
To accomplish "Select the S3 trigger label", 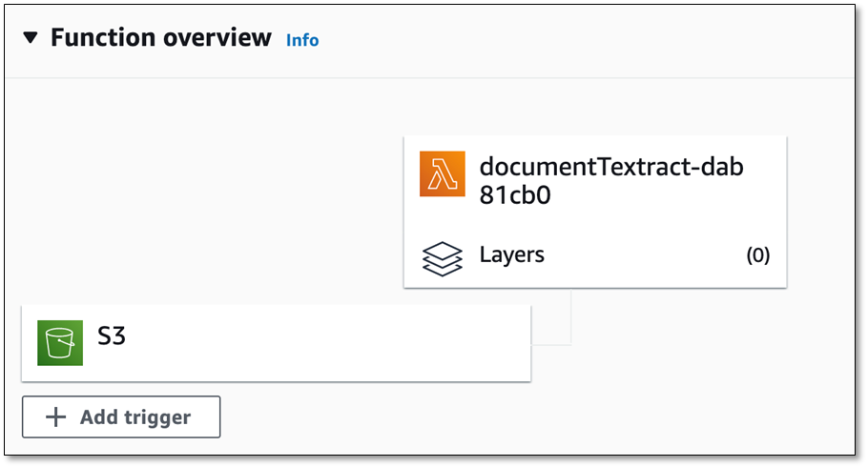I will click(112, 335).
